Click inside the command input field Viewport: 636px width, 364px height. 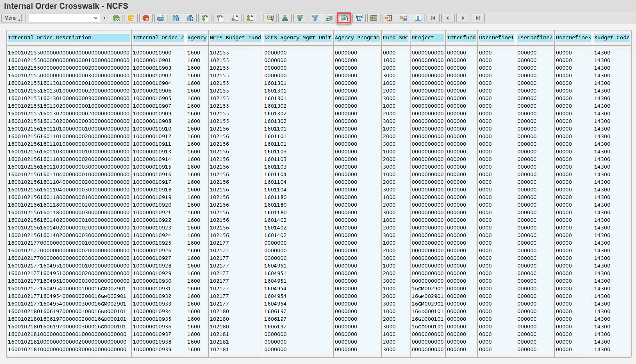[x=60, y=18]
